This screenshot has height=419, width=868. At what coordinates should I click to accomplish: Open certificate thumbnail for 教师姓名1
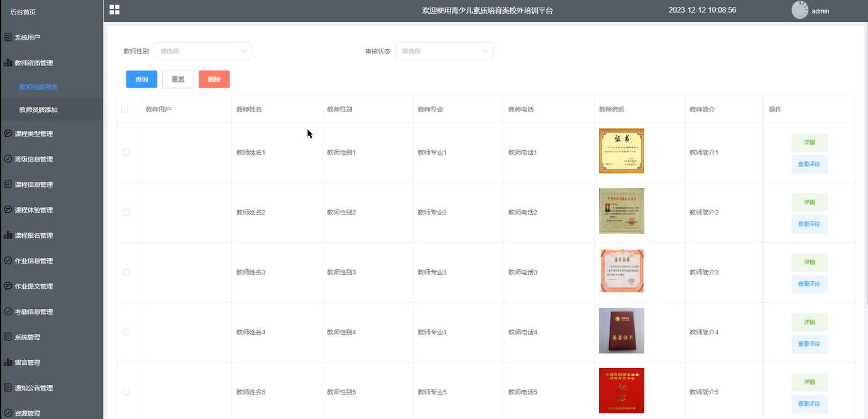tap(622, 151)
